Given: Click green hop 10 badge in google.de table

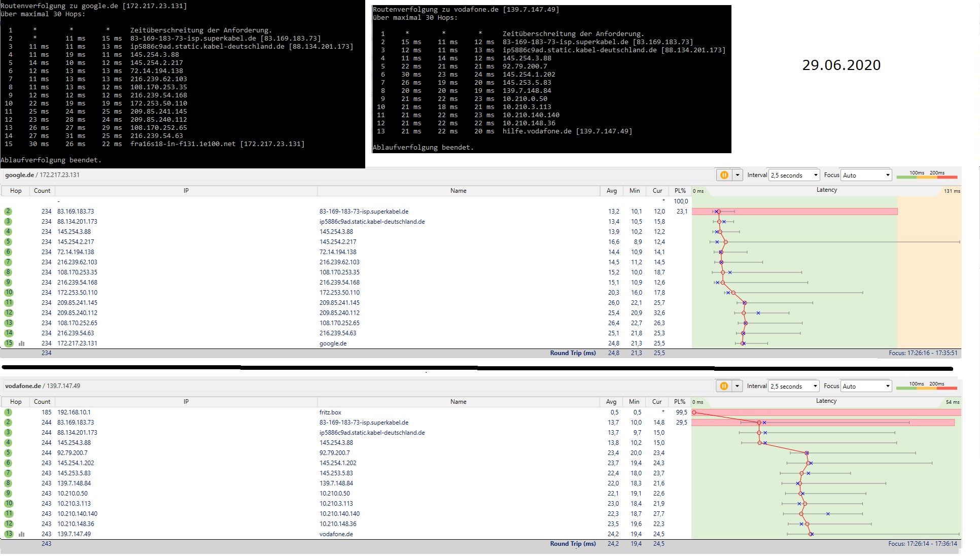Looking at the screenshot, I should [x=9, y=293].
